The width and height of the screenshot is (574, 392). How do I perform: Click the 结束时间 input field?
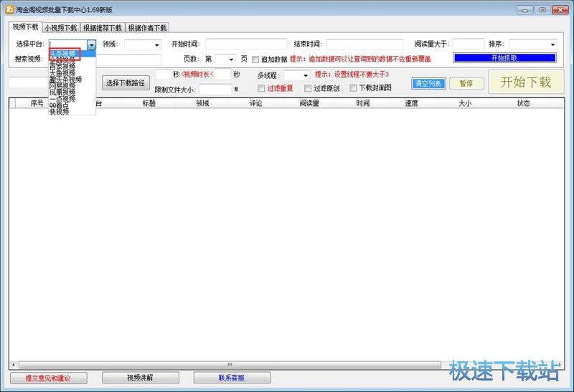364,44
